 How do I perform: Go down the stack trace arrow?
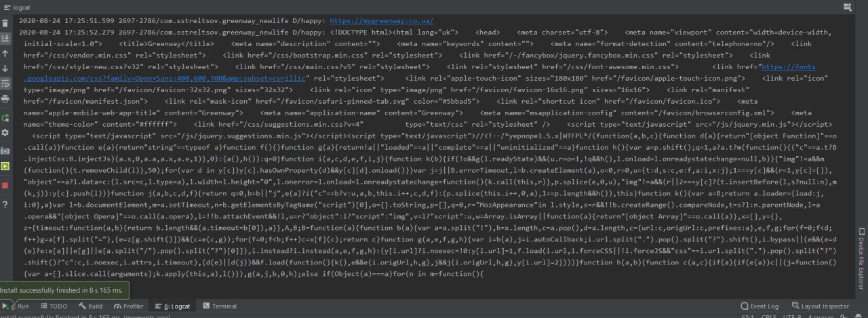point(5,68)
